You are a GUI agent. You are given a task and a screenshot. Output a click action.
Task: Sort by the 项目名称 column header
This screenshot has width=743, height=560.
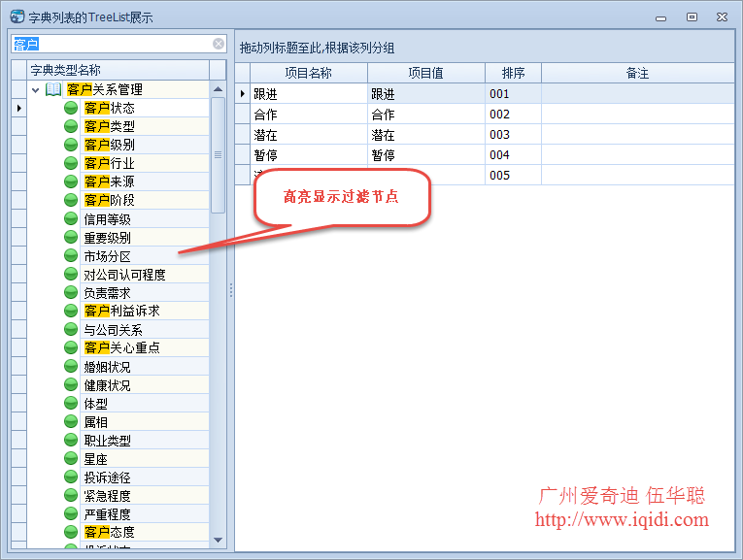click(x=309, y=73)
